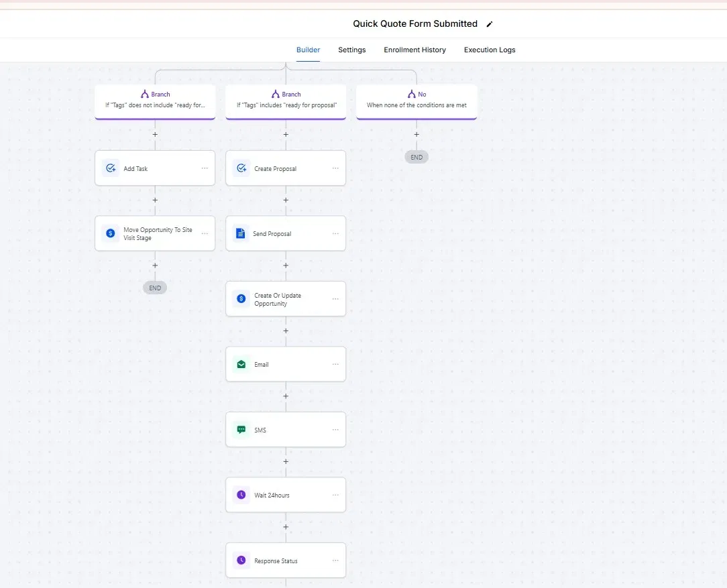This screenshot has width=727, height=588.
Task: Add a step below Move Opportunity To Site Visit Stage
Action: point(155,266)
